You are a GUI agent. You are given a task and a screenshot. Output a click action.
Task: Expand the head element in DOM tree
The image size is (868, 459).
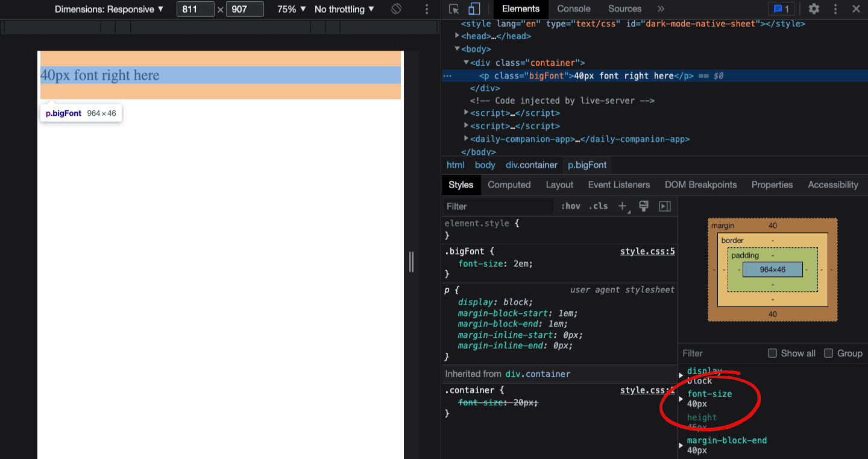tap(457, 36)
